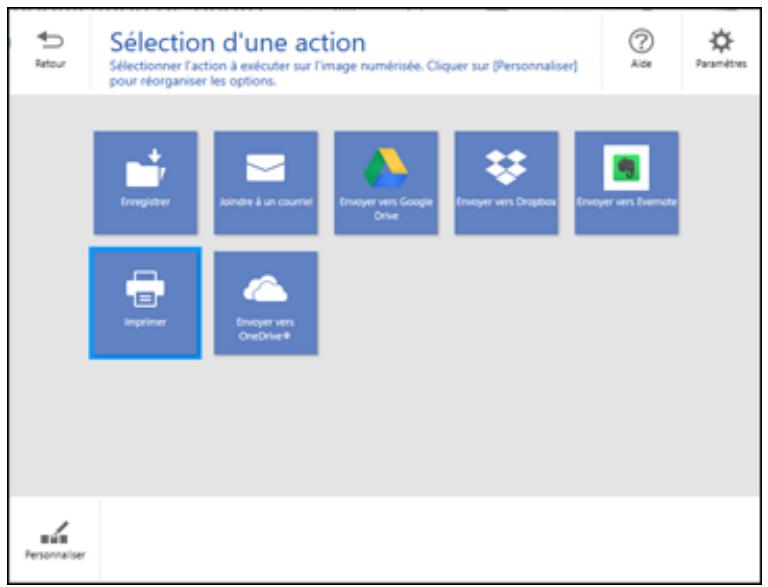The image size is (768, 587).
Task: Choose Joindre à un courriel tile
Action: pos(265,183)
